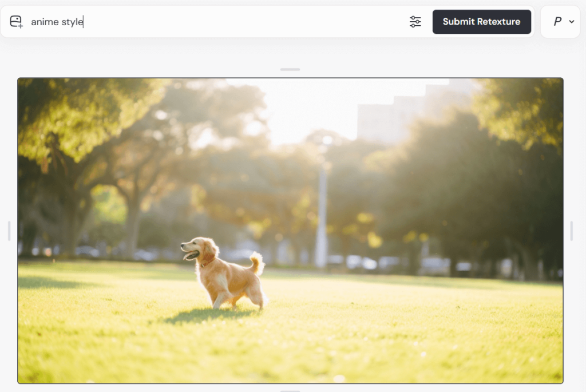Select the right edge handle of the canvas
Image resolution: width=586 pixels, height=392 pixels.
click(571, 231)
